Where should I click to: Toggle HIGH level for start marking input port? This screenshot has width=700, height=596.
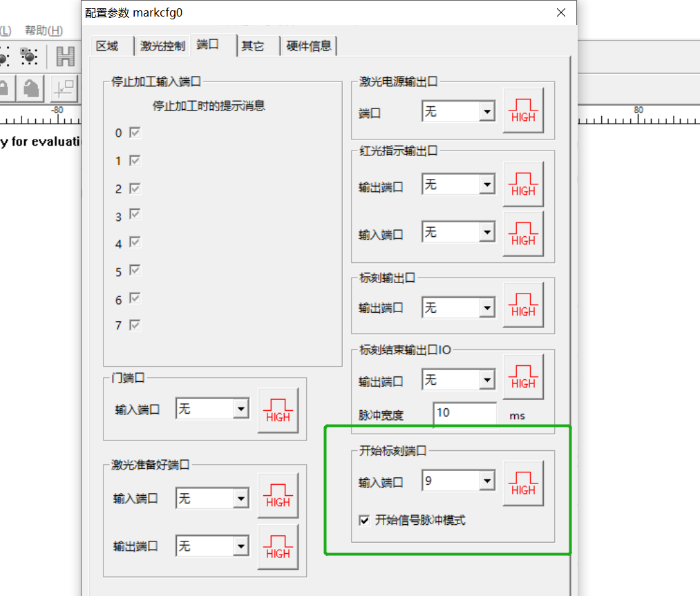[523, 483]
